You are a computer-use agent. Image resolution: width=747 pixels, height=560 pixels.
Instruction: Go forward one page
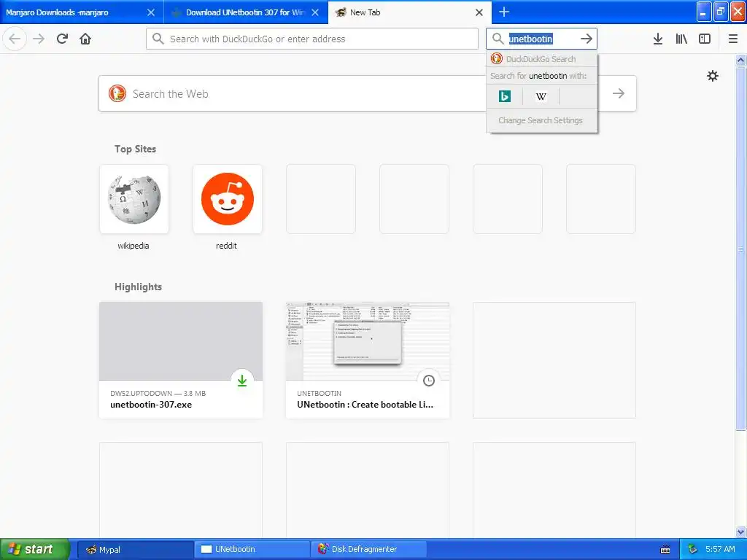[x=39, y=39]
